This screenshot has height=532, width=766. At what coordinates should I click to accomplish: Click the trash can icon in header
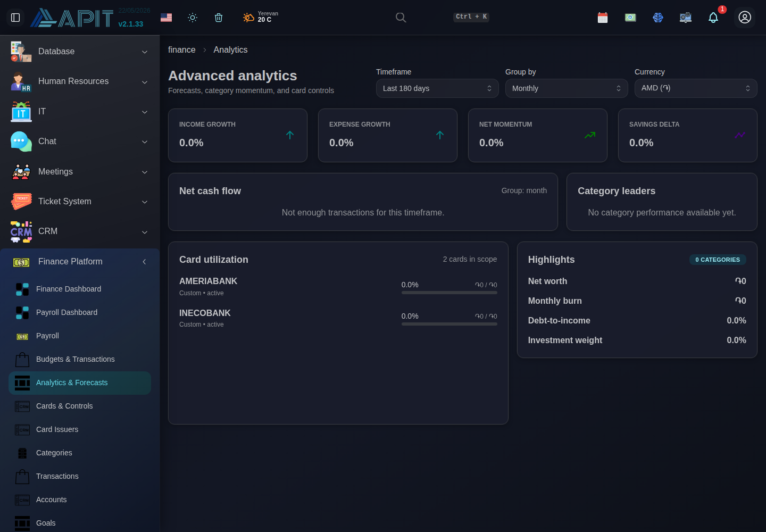(x=219, y=18)
